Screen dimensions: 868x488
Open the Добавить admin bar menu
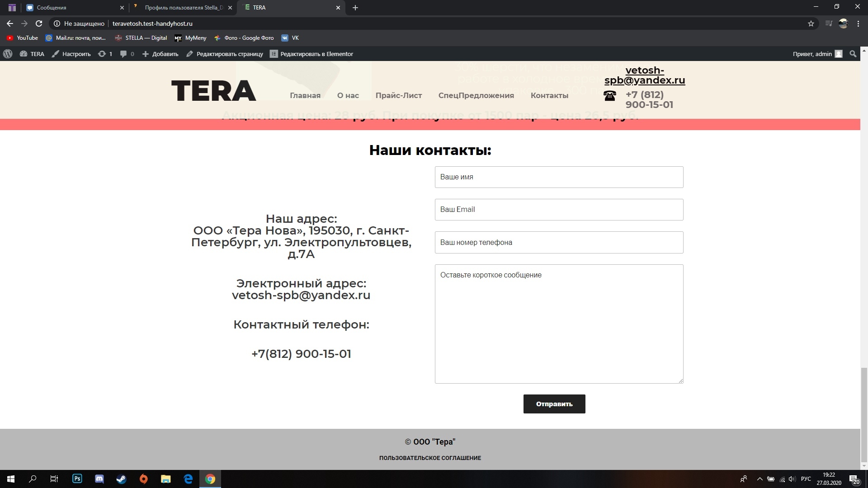(x=160, y=54)
